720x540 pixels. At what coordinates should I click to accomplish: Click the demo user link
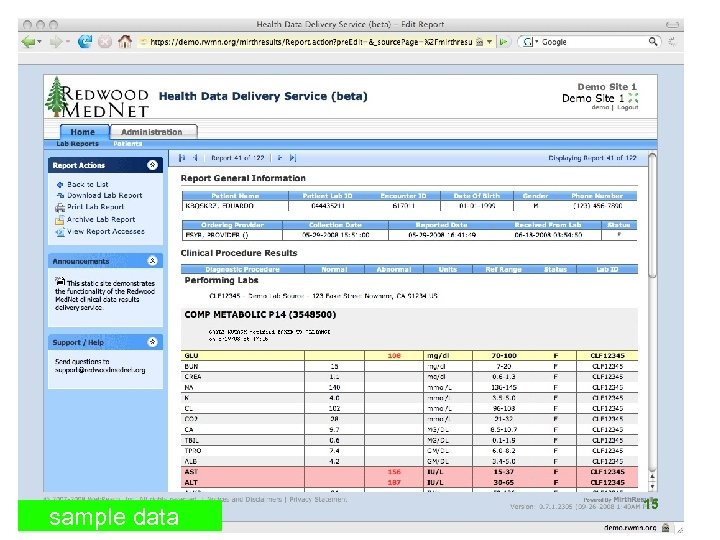600,107
